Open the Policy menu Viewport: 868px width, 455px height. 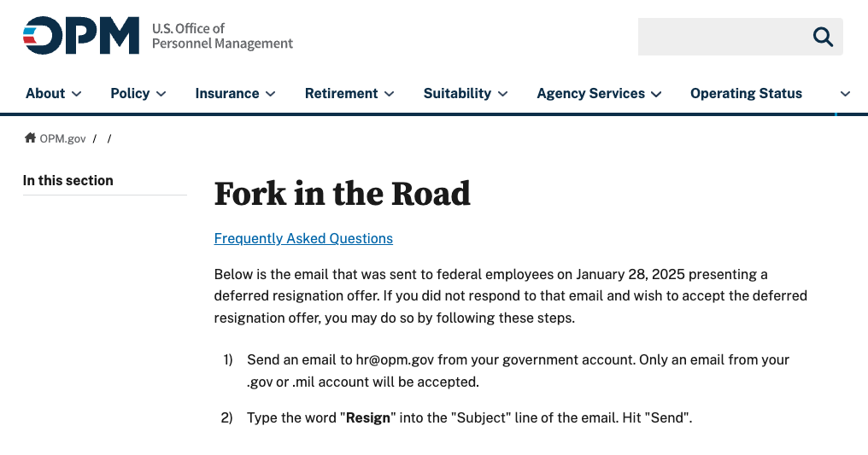pos(130,94)
